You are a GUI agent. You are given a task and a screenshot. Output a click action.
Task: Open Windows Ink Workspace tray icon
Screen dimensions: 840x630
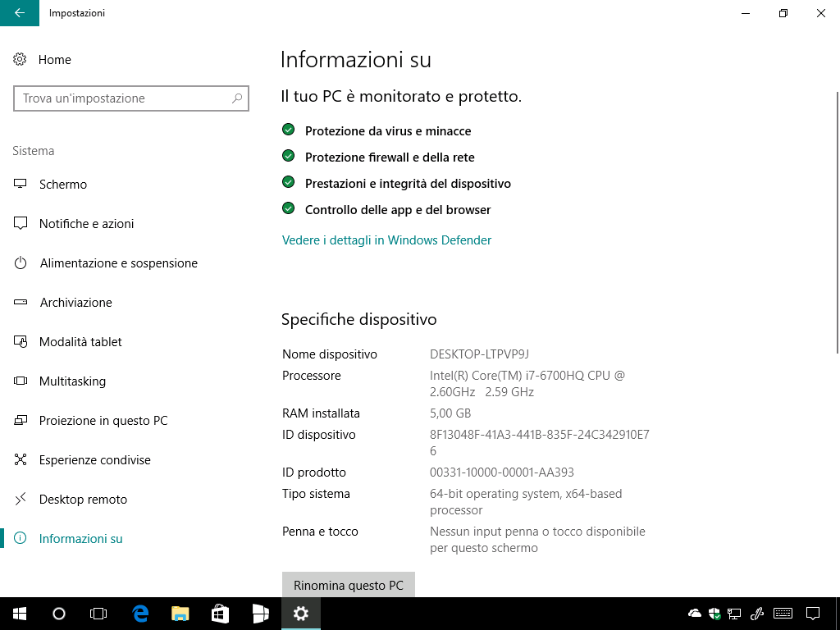click(757, 614)
